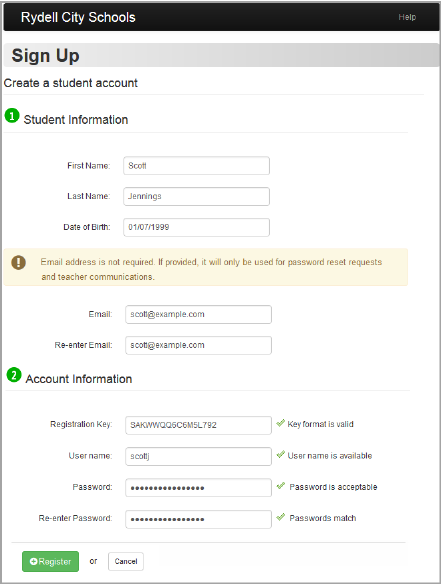Image resolution: width=442 pixels, height=585 pixels.
Task: Focus the Re-enter Password field
Action: point(198,519)
